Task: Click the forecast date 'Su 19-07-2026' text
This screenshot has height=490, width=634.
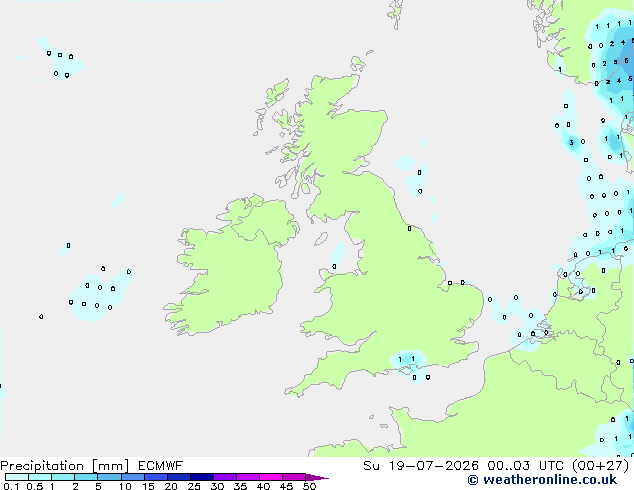Action: pyautogui.click(x=421, y=466)
